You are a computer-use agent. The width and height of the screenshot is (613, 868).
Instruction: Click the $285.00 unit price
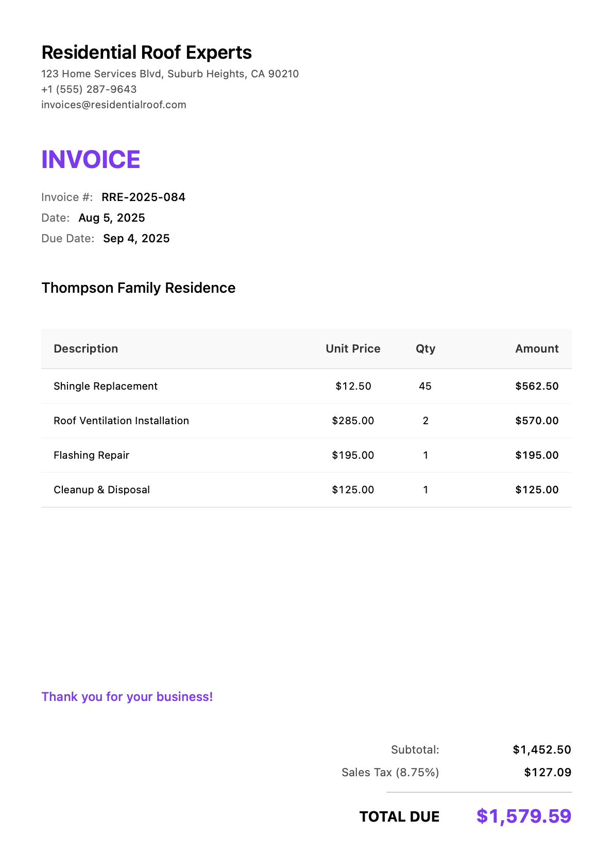(353, 421)
